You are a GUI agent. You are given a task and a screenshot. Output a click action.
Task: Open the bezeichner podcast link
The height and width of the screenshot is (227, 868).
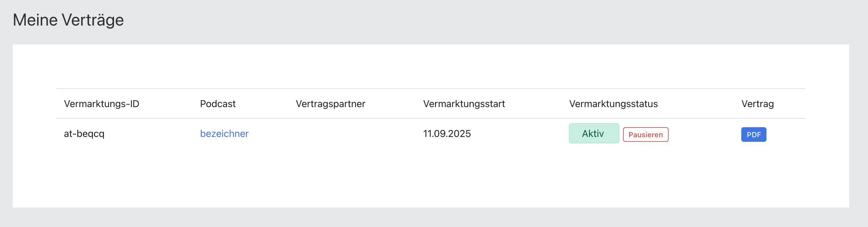[224, 134]
